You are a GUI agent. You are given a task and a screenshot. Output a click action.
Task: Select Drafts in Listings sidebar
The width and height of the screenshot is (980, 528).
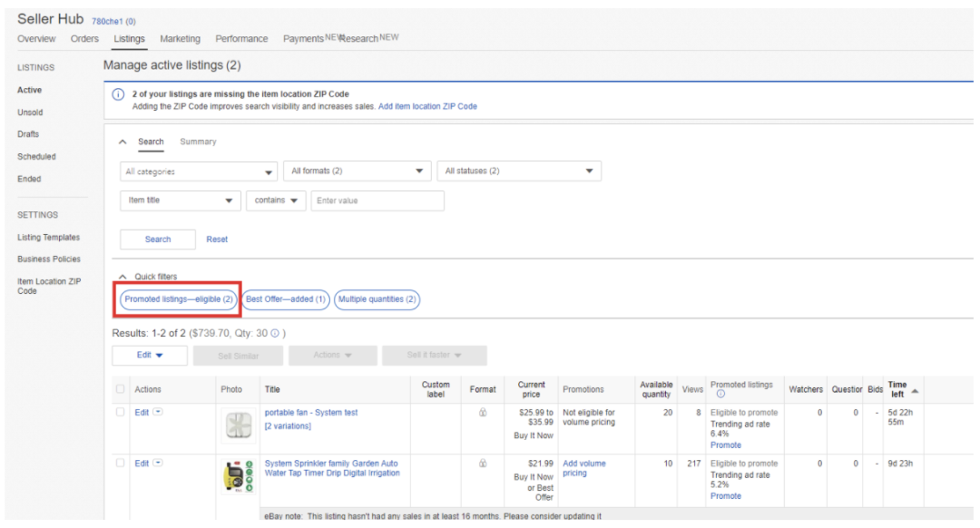pos(28,134)
